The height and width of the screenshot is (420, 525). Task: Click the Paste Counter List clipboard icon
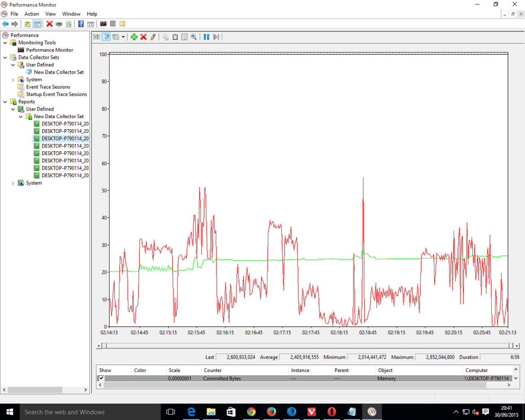coord(175,37)
